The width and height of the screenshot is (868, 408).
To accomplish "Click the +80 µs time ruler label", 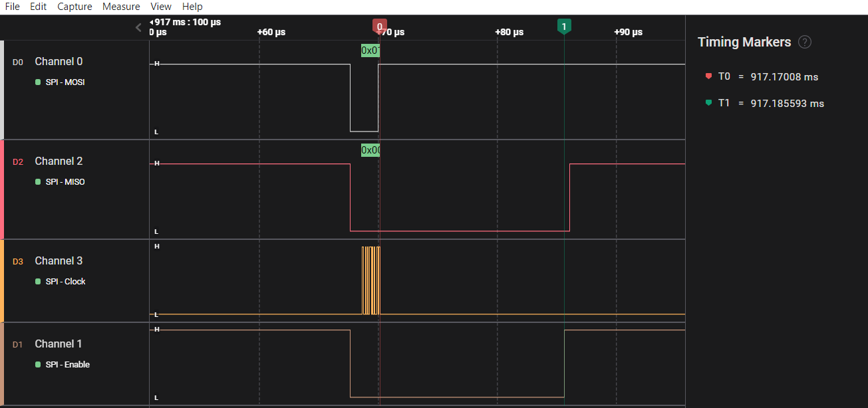I will click(509, 32).
